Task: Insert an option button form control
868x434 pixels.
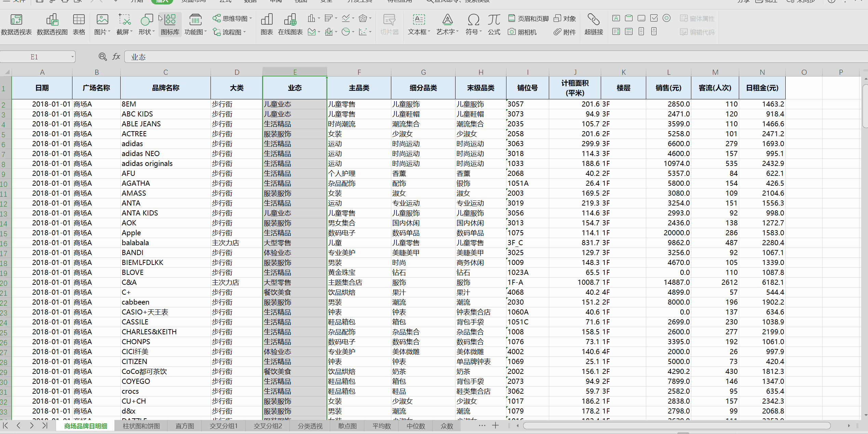Action: [666, 18]
